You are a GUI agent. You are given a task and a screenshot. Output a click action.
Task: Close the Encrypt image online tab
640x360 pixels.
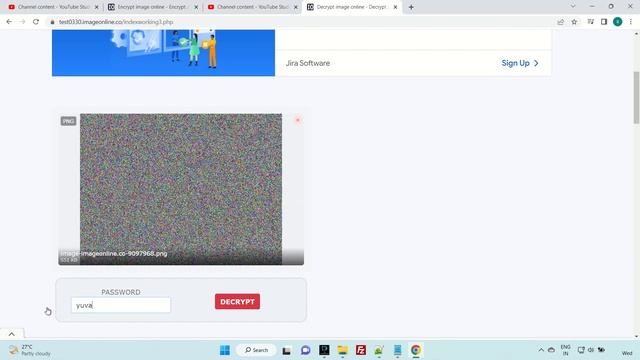[196, 7]
